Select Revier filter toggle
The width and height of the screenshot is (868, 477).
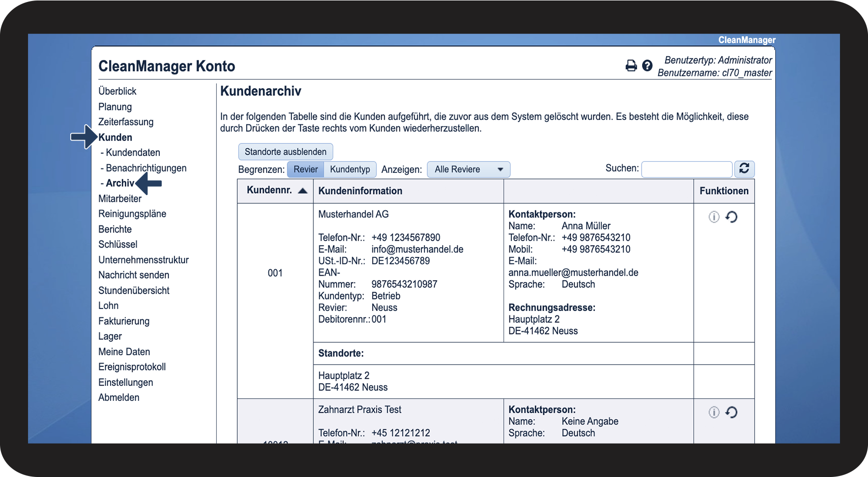click(x=306, y=169)
